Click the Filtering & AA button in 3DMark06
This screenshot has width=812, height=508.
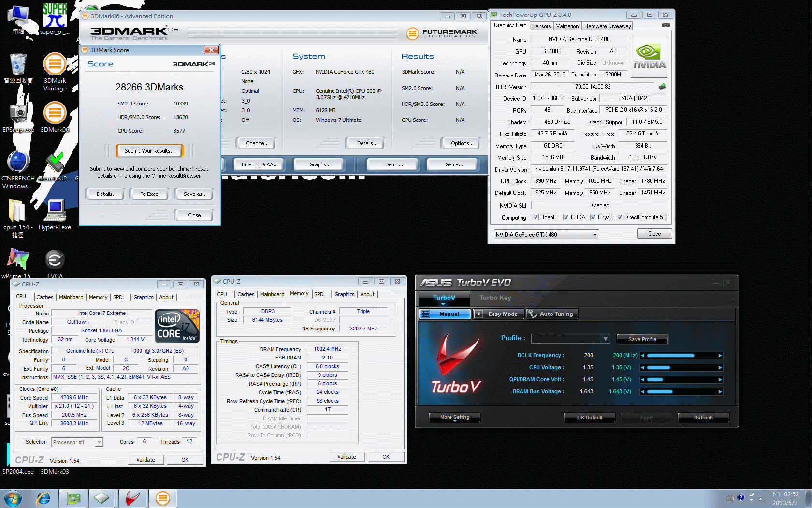(x=260, y=164)
